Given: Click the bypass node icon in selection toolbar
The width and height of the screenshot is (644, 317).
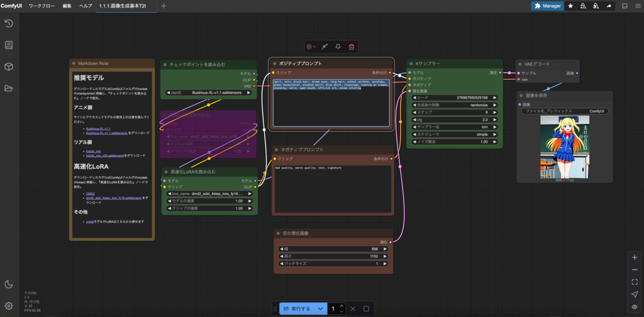Looking at the screenshot, I should (325, 47).
